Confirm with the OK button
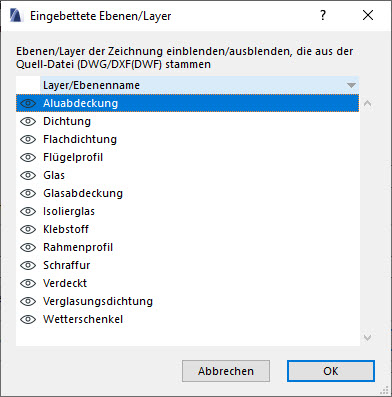392x397 pixels. point(331,371)
